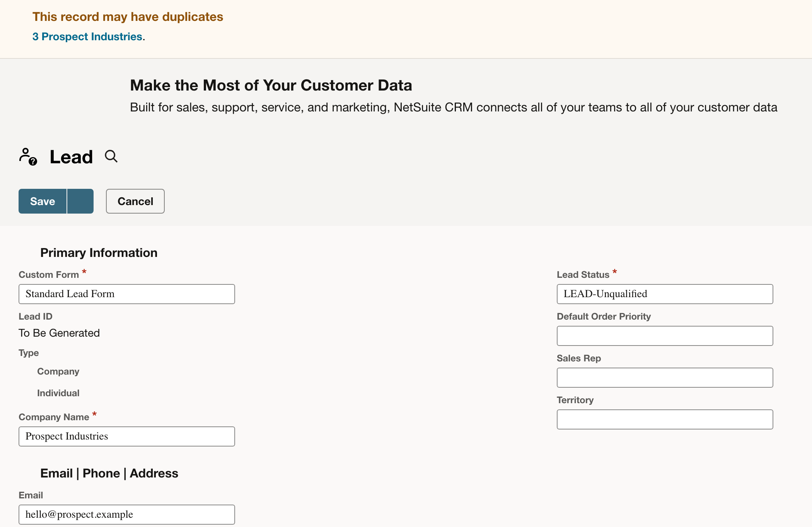This screenshot has width=812, height=527.
Task: Click the Primary Information section heading
Action: point(99,253)
